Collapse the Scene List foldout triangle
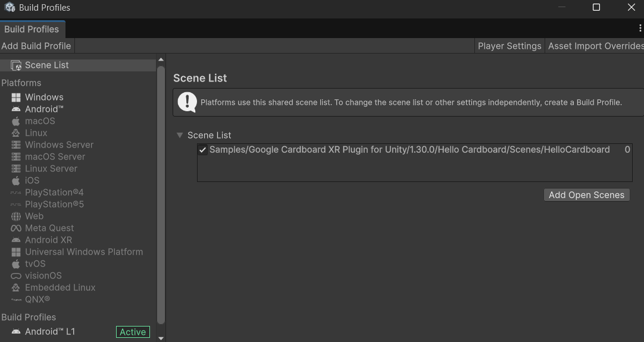The width and height of the screenshot is (644, 342). 180,136
